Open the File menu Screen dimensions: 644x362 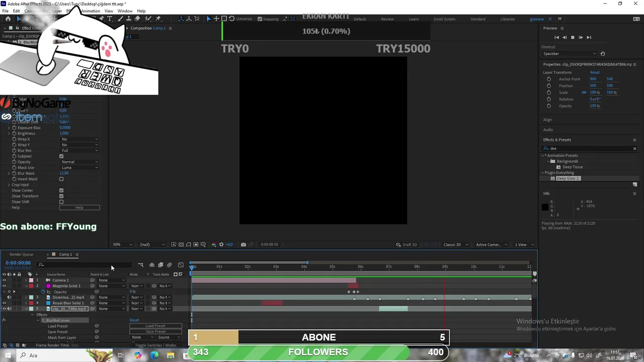5,11
